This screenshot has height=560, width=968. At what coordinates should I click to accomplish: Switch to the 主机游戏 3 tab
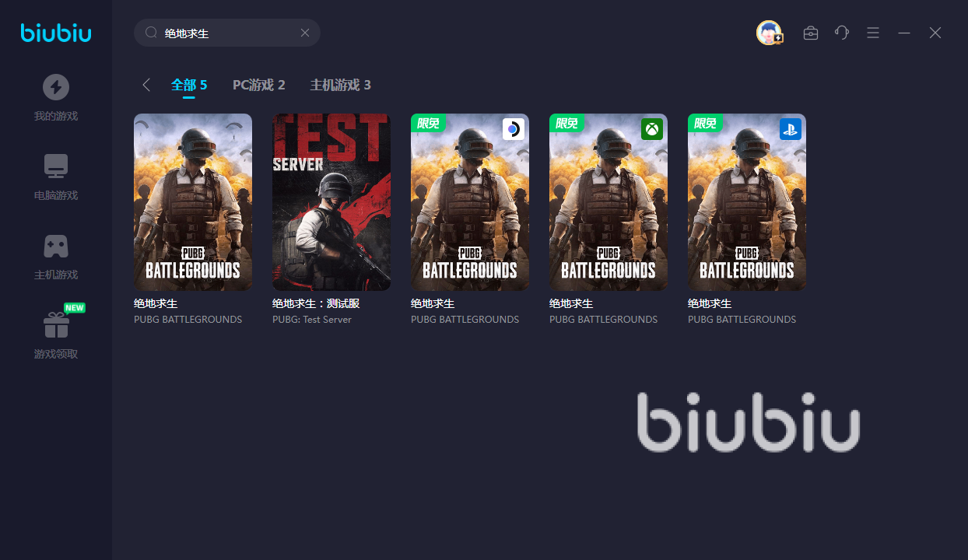[341, 85]
